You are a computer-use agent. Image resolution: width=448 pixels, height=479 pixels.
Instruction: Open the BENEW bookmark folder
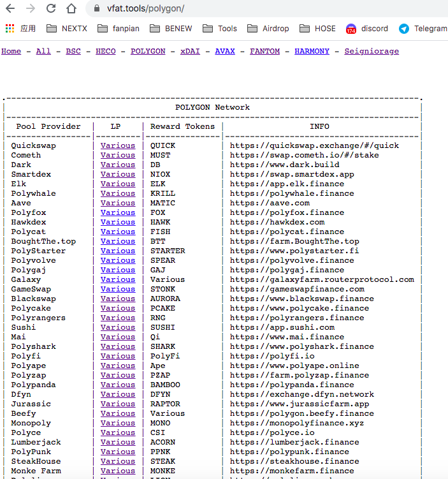[x=171, y=29]
